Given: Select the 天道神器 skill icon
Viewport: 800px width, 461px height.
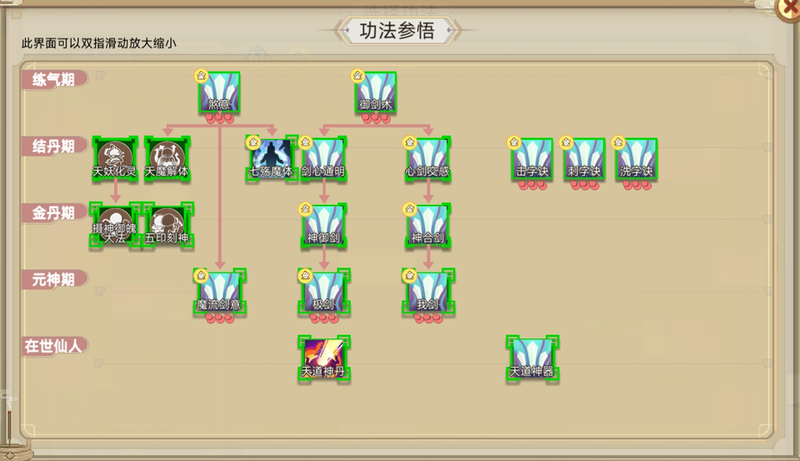Looking at the screenshot, I should [533, 359].
